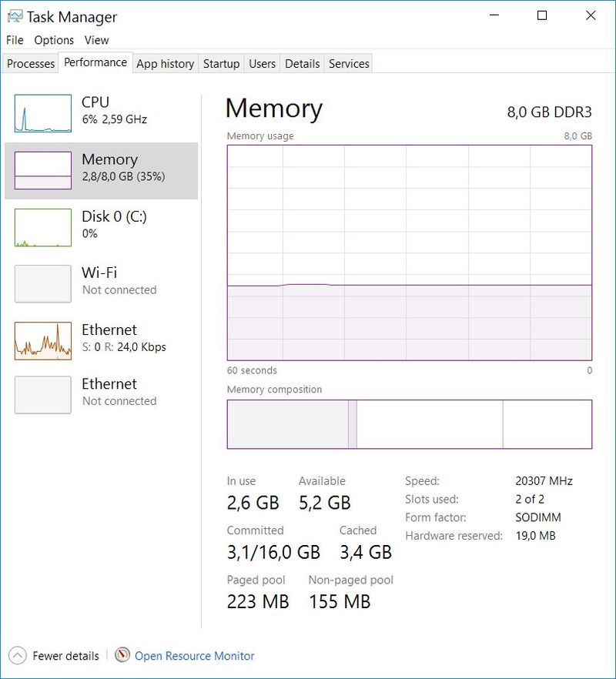The width and height of the screenshot is (616, 679).
Task: Open Resource Monitor link
Action: point(194,656)
